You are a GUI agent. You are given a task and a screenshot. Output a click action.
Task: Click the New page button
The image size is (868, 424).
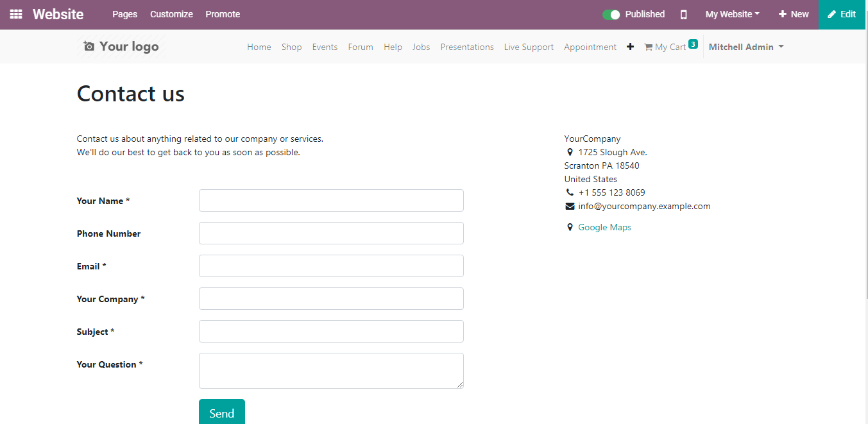(794, 14)
